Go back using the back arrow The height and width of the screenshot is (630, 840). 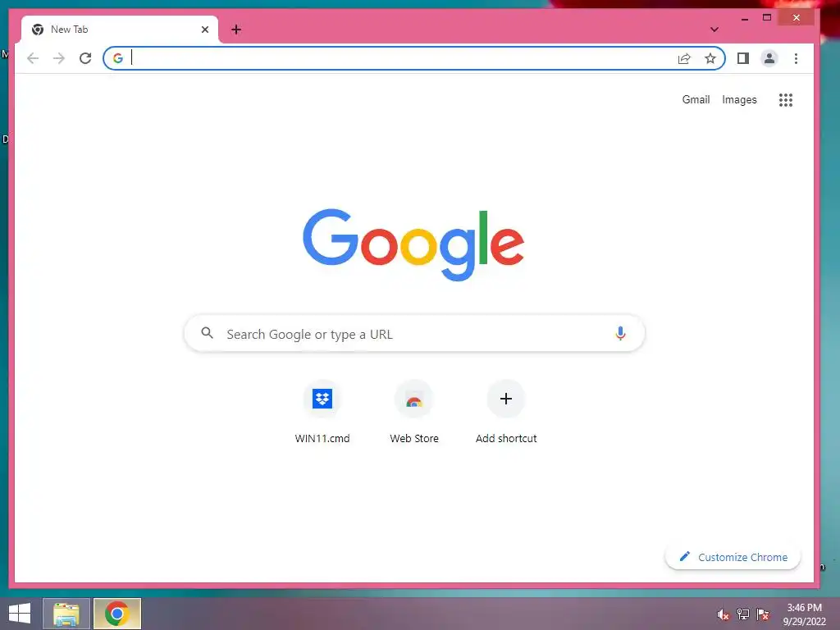pos(33,58)
